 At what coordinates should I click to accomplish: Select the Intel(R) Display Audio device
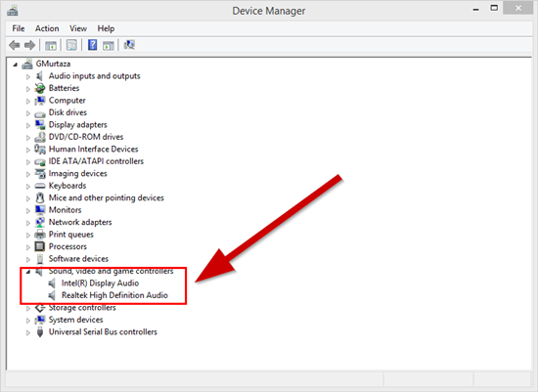click(x=100, y=283)
